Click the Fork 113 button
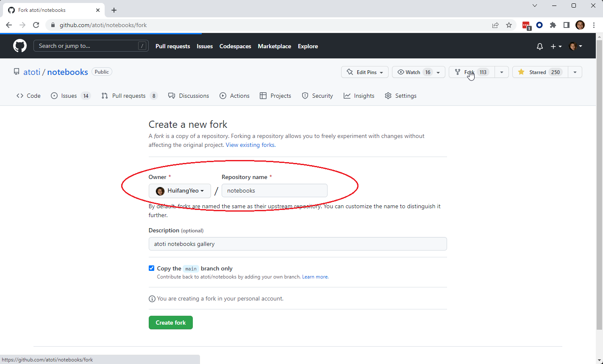This screenshot has width=603, height=364. pos(472,72)
